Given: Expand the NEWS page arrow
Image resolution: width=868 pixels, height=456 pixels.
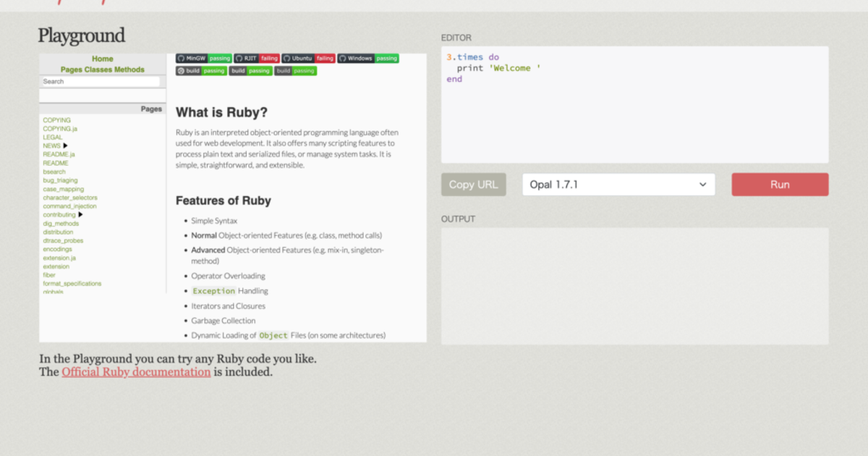Looking at the screenshot, I should (65, 145).
